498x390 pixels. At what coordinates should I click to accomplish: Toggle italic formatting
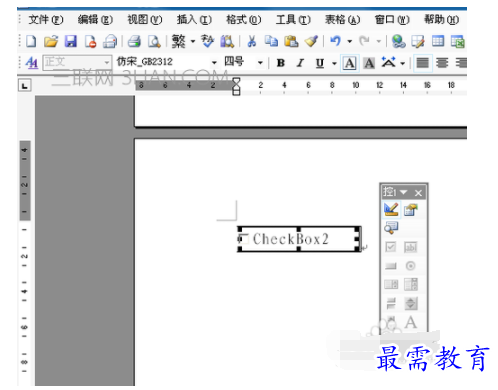click(300, 63)
